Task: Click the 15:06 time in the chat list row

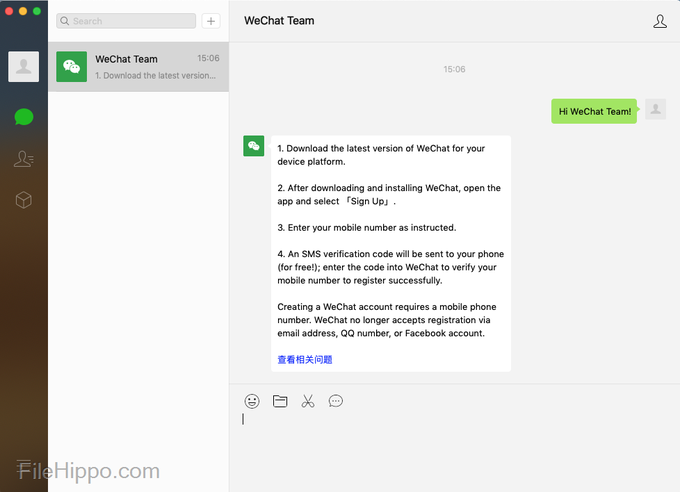Action: pyautogui.click(x=208, y=58)
